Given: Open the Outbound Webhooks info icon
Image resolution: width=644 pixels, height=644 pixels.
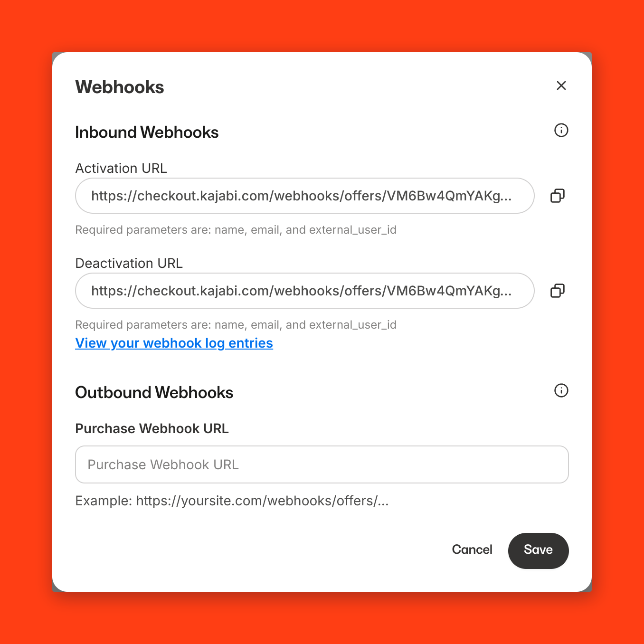Looking at the screenshot, I should 561,390.
